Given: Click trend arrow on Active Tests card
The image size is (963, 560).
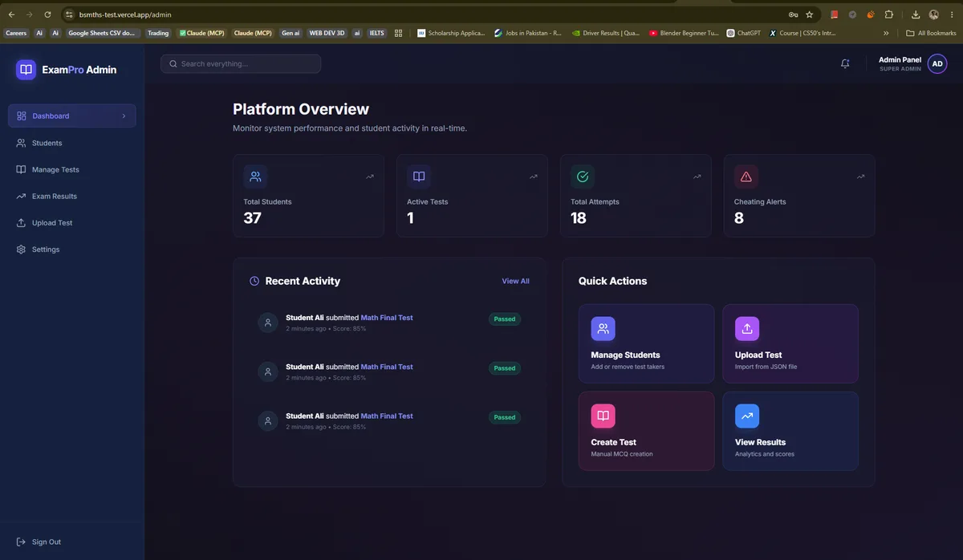Looking at the screenshot, I should [x=534, y=177].
